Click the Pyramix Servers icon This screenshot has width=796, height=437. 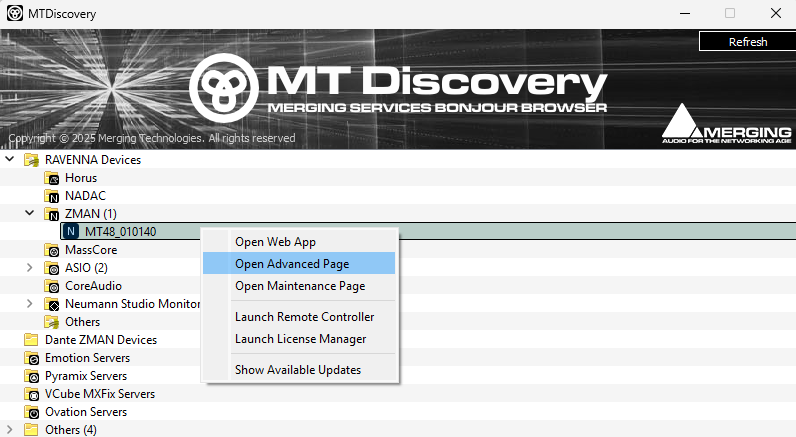31,376
